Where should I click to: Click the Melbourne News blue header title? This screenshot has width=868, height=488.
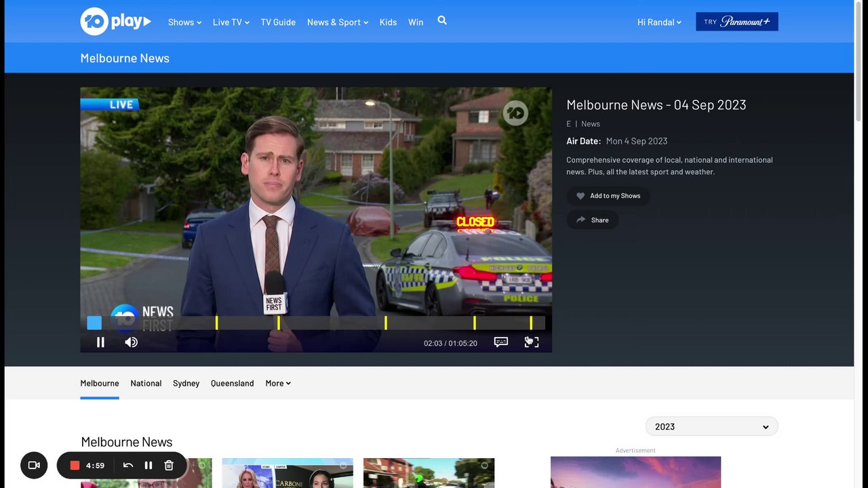125,58
